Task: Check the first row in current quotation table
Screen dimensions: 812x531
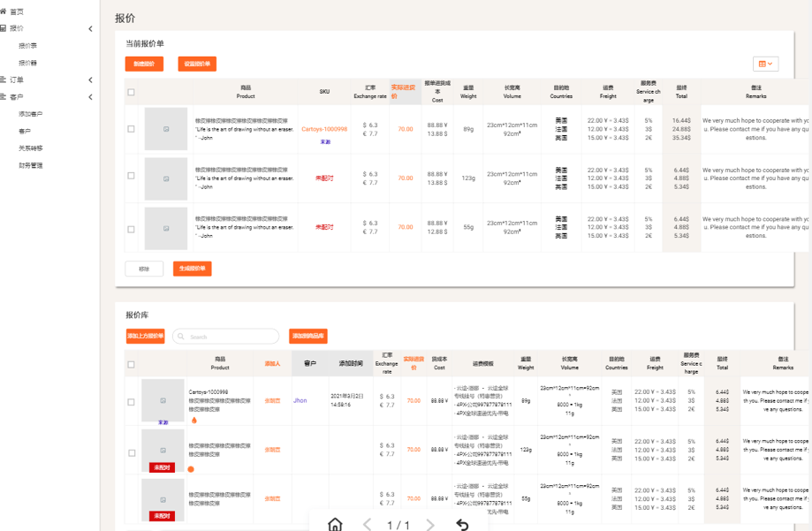Action: pos(132,129)
